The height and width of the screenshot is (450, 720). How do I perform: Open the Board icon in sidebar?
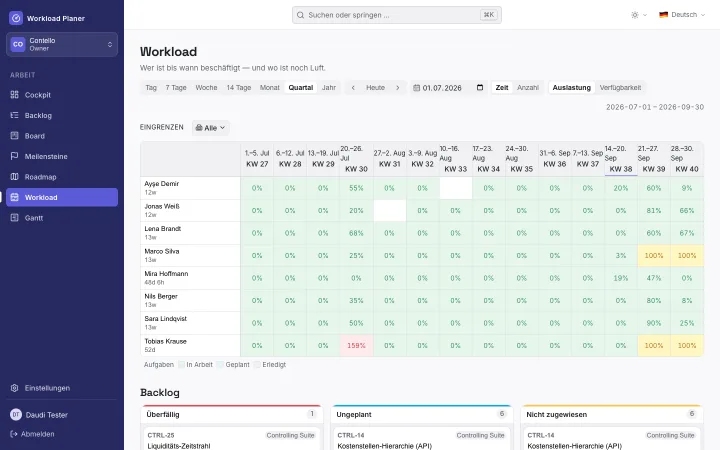[15, 136]
